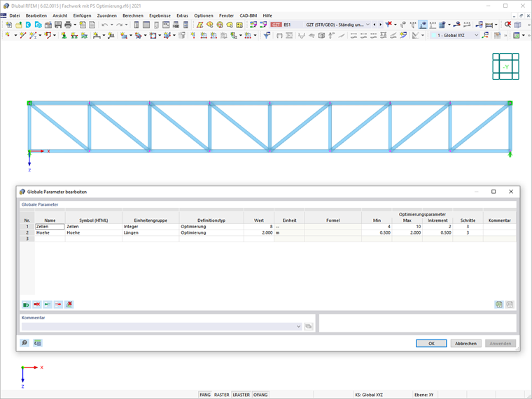This screenshot has height=399, width=532.
Task: Click the new node star icon
Action: point(8,35)
